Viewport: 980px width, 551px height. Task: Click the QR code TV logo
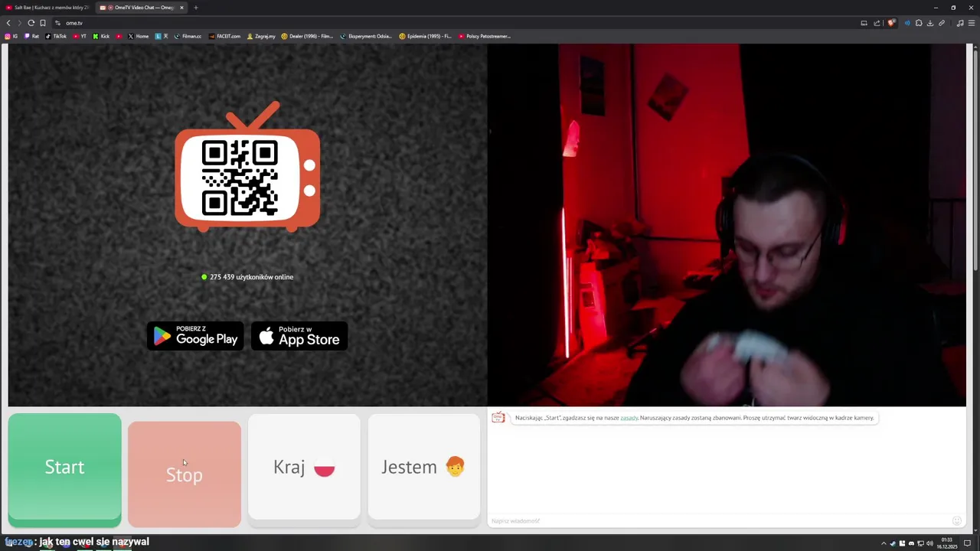click(x=247, y=168)
